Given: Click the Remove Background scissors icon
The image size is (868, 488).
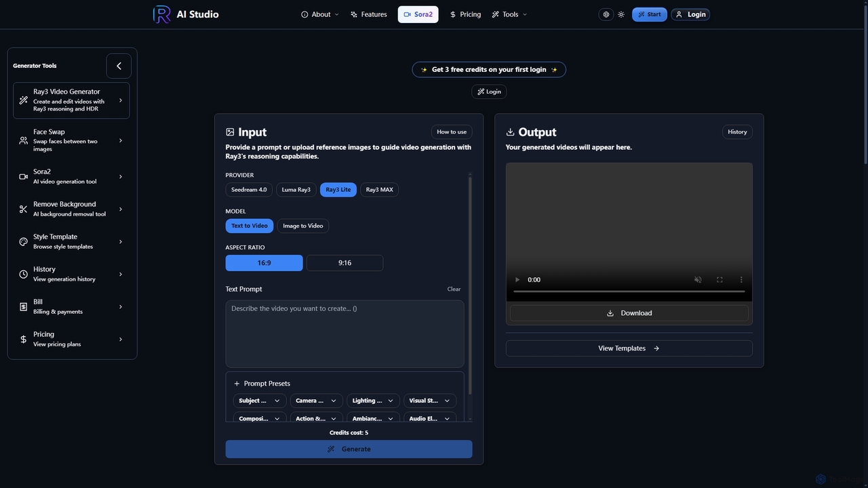Looking at the screenshot, I should [x=24, y=209].
